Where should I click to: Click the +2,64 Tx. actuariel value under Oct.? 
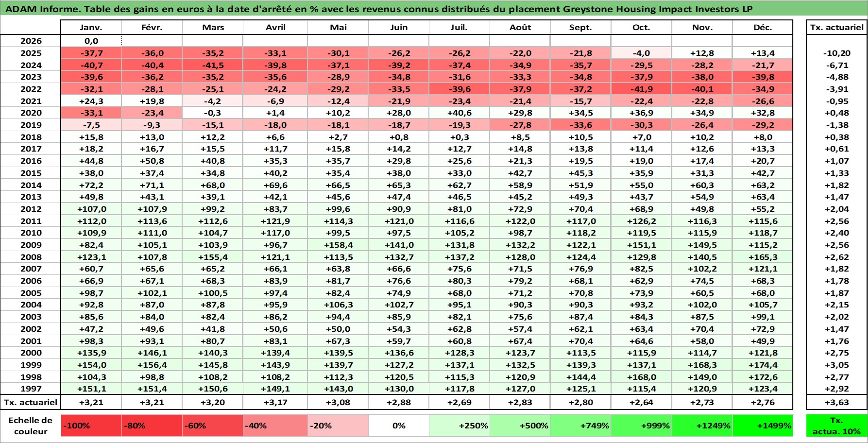[x=642, y=402]
